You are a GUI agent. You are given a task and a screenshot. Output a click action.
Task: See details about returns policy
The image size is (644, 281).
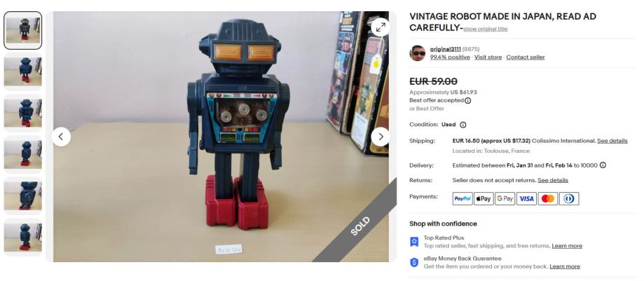(553, 180)
